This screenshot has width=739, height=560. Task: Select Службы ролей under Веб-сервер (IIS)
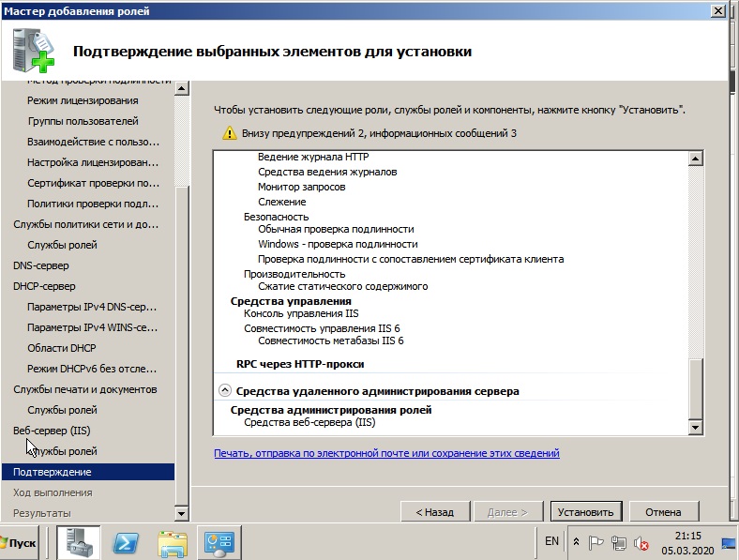coord(62,451)
